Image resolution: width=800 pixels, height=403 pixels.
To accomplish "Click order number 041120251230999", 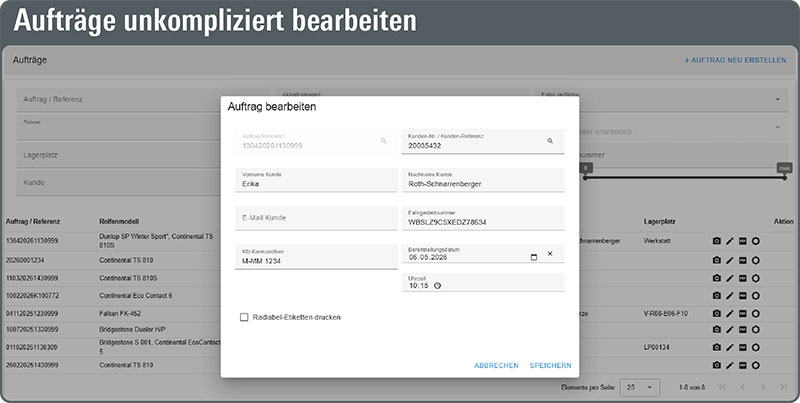I will coord(32,313).
